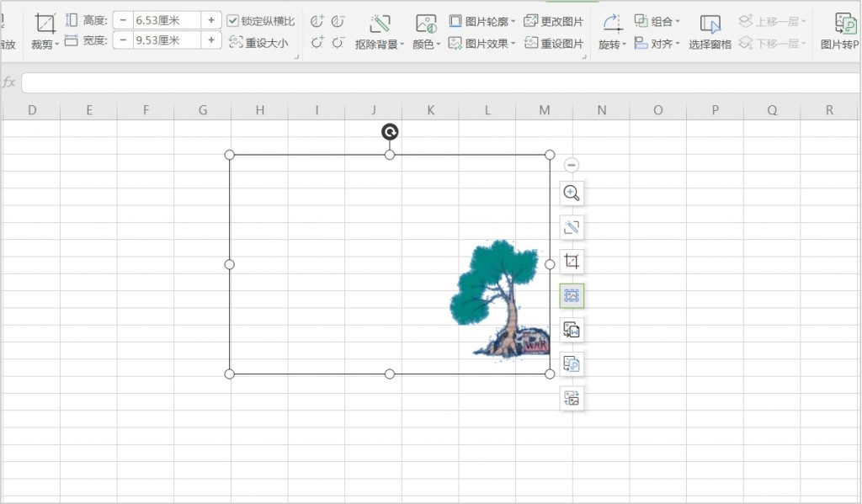Select column E header
This screenshot has height=504, width=862.
coord(89,110)
